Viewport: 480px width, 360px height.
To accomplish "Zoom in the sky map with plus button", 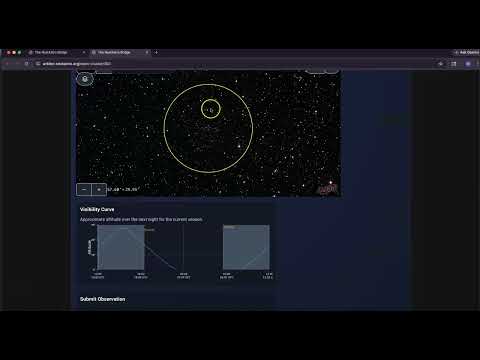I will coord(99,190).
